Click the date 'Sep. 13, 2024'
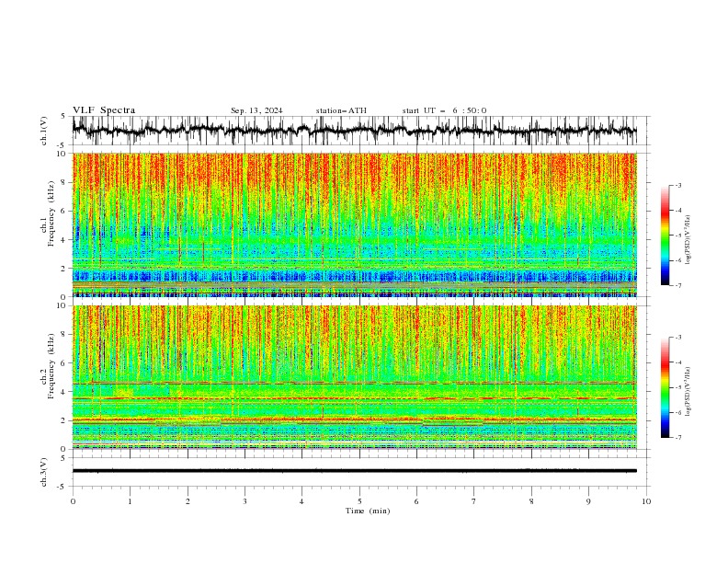The width and height of the screenshot is (728, 563). [x=256, y=110]
